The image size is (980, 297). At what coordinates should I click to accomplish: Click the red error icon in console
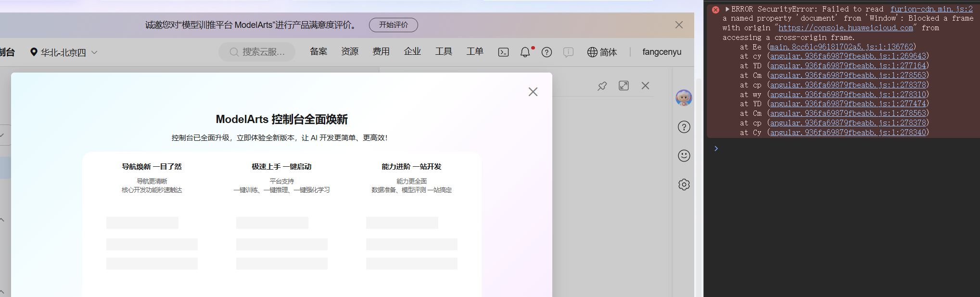tap(715, 10)
